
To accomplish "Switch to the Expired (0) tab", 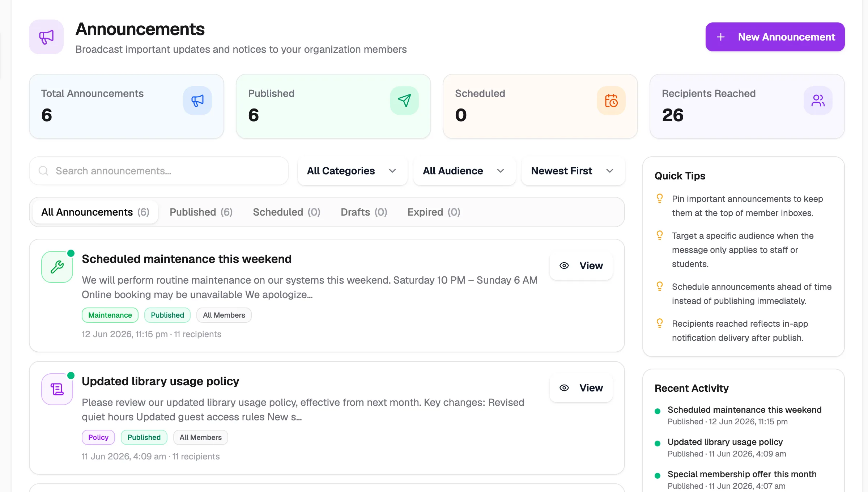I will pyautogui.click(x=434, y=212).
